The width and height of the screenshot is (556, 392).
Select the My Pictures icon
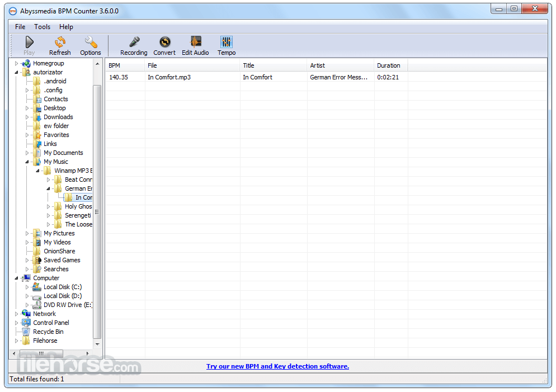tap(37, 233)
